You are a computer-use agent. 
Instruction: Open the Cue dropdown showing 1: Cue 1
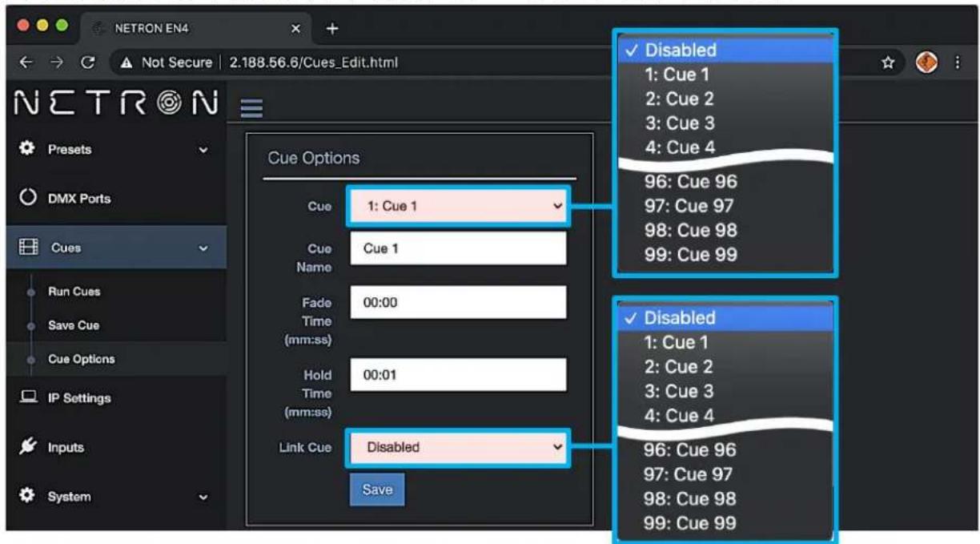tap(458, 206)
